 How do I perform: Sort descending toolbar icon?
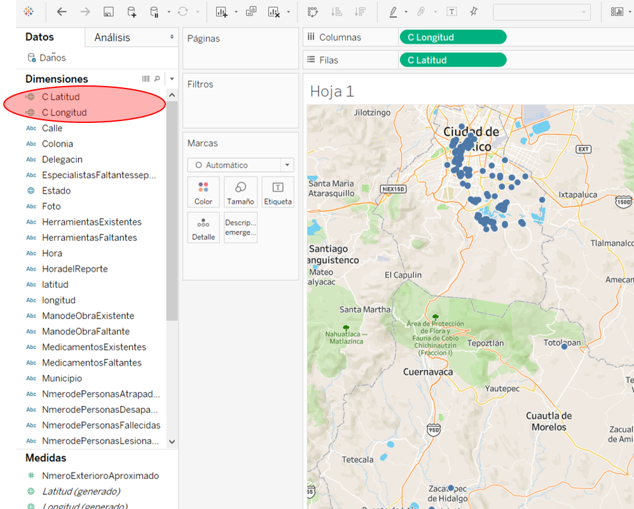(x=360, y=12)
